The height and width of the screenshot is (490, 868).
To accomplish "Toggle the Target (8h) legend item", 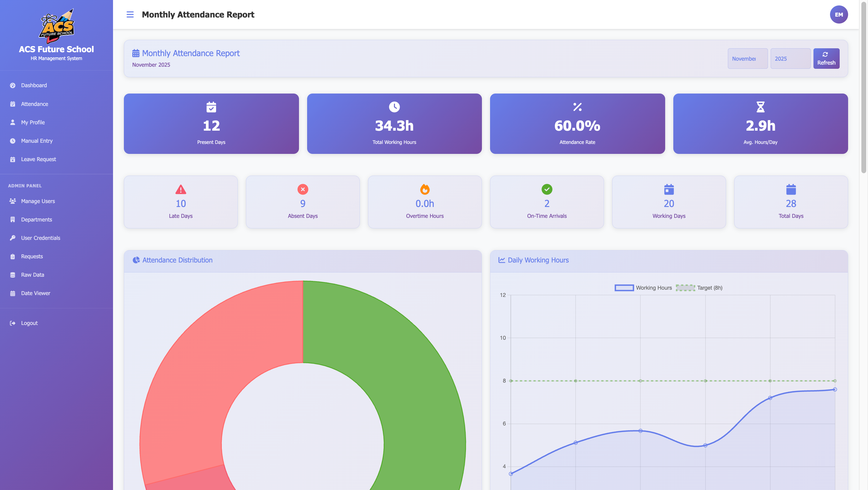I will tap(699, 288).
